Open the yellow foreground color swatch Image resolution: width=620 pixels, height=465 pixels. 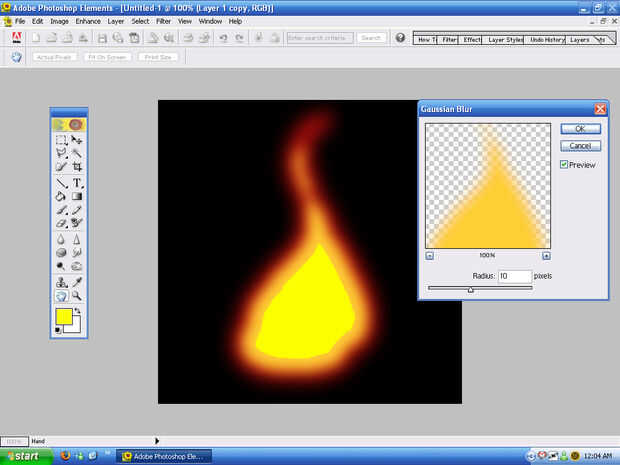coord(64,316)
